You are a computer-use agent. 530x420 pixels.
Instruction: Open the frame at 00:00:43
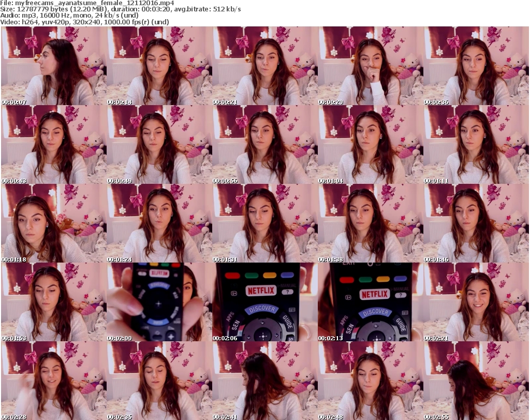pos(54,144)
